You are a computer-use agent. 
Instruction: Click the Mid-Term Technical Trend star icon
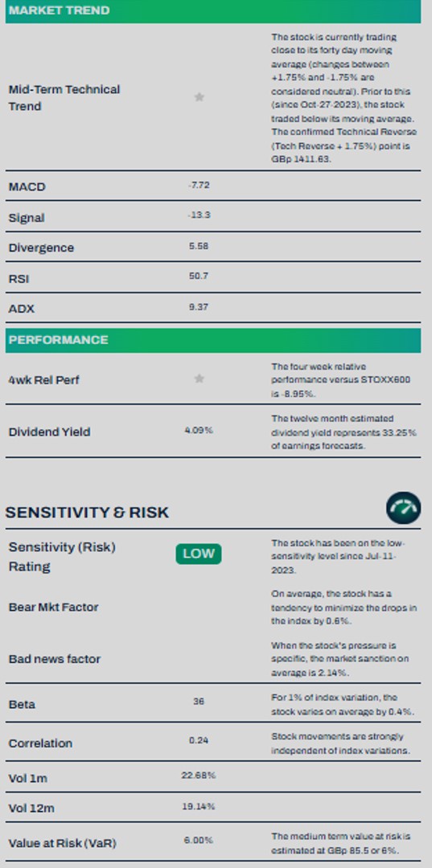pos(199,97)
